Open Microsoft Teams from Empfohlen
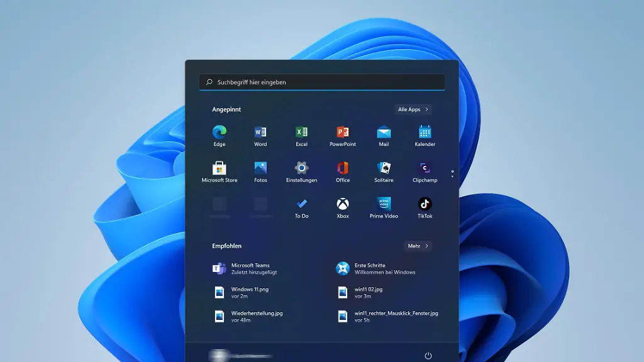This screenshot has width=644, height=362. coord(250,268)
